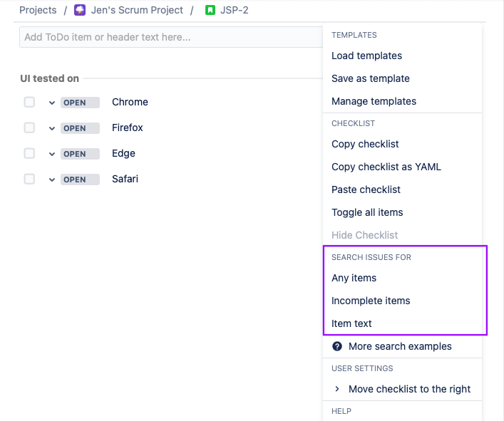Open the Firefox status chevron dropdown
This screenshot has width=504, height=421.
pos(52,128)
